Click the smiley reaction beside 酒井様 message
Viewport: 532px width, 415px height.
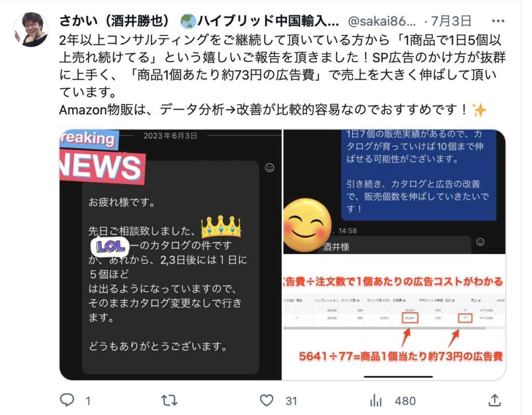pyautogui.click(x=481, y=242)
